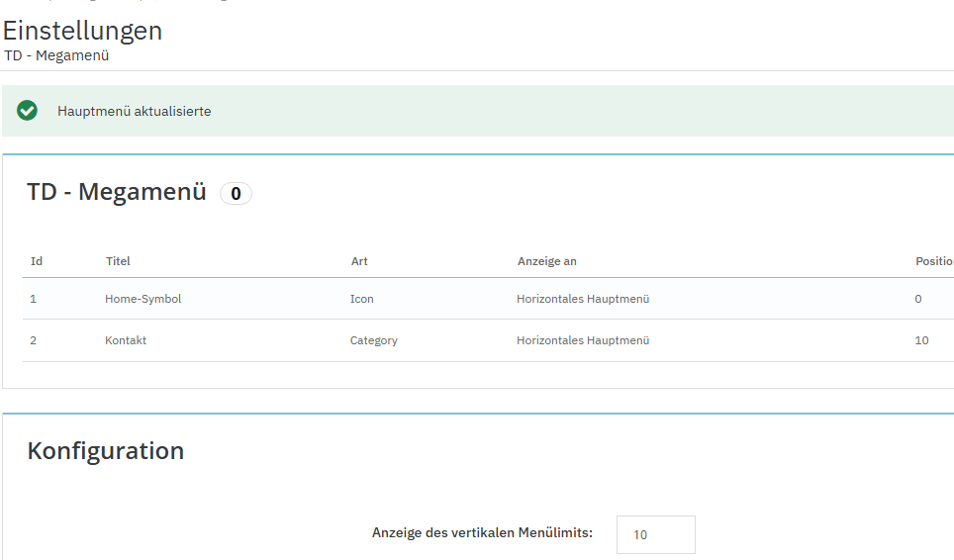The width and height of the screenshot is (954, 560).
Task: Click the green success checkmark icon
Action: pyautogui.click(x=27, y=111)
